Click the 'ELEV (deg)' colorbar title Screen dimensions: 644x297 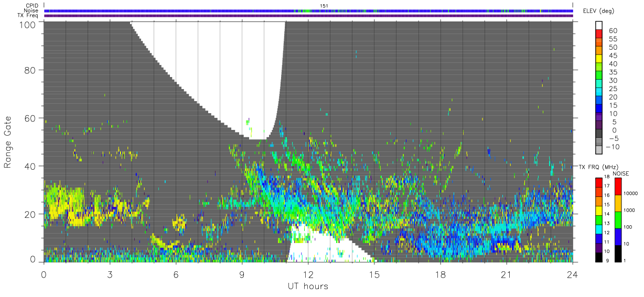[x=599, y=10]
